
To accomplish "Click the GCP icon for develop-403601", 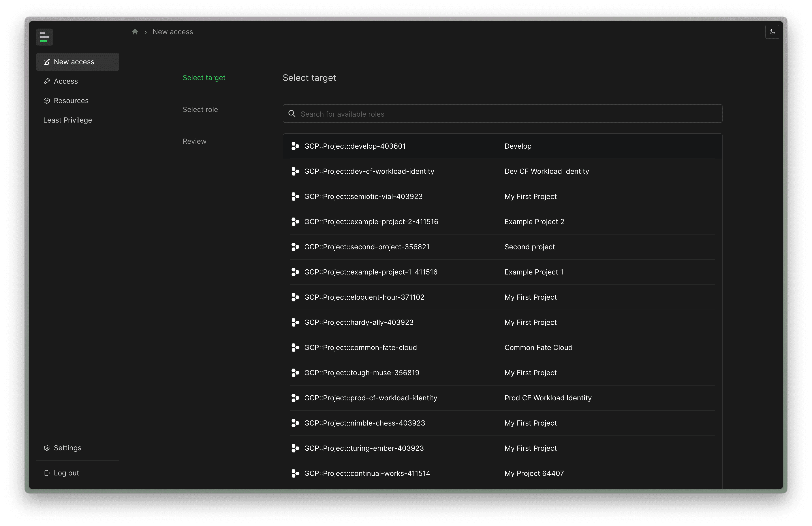I will click(x=295, y=146).
